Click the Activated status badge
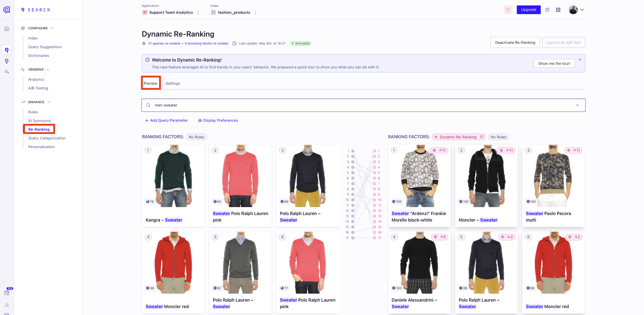 click(300, 43)
